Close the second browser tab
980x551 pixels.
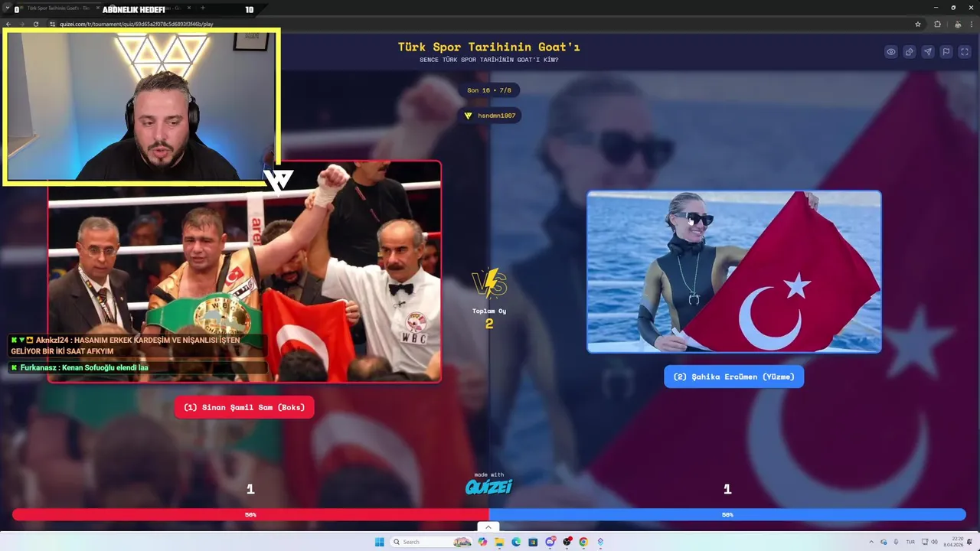click(x=189, y=8)
